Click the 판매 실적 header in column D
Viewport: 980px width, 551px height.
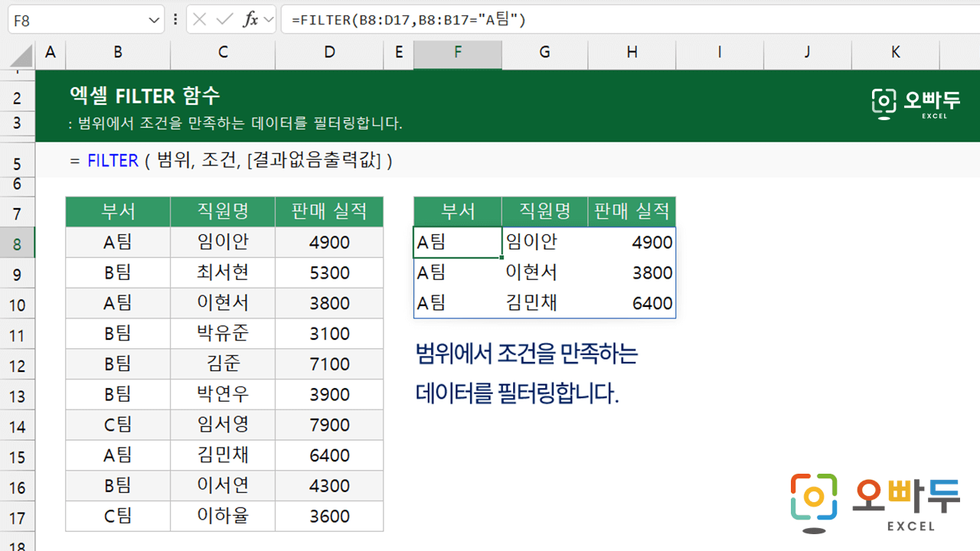point(329,211)
